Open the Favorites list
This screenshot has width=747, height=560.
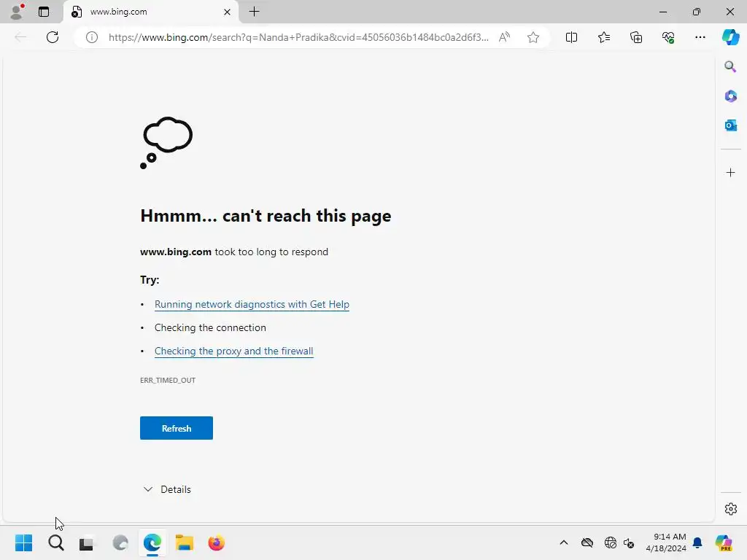coord(603,37)
